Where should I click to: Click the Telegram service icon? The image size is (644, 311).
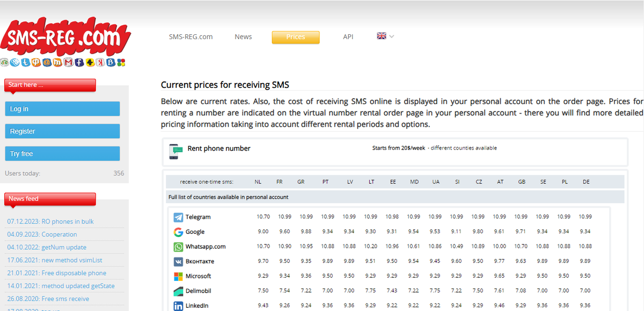click(x=178, y=217)
